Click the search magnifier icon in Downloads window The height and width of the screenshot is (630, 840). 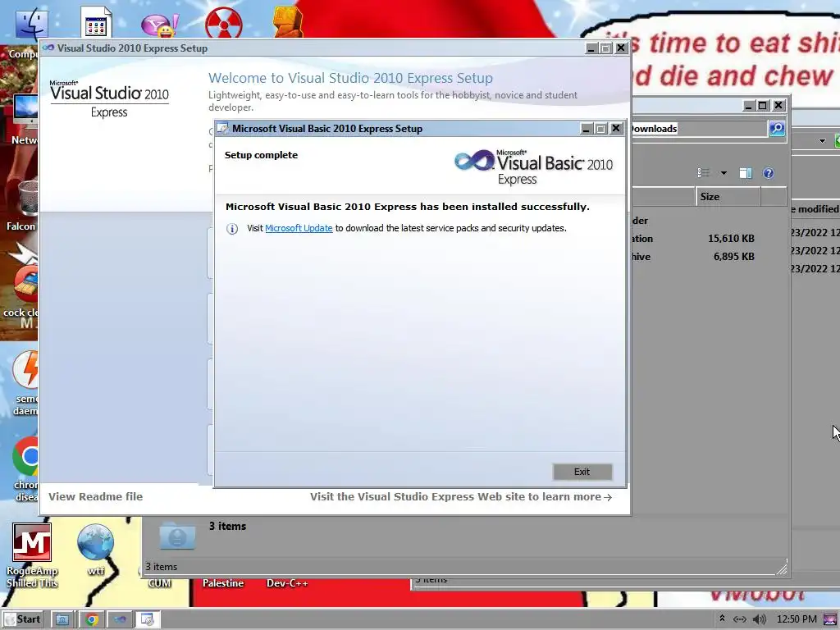[x=777, y=129]
